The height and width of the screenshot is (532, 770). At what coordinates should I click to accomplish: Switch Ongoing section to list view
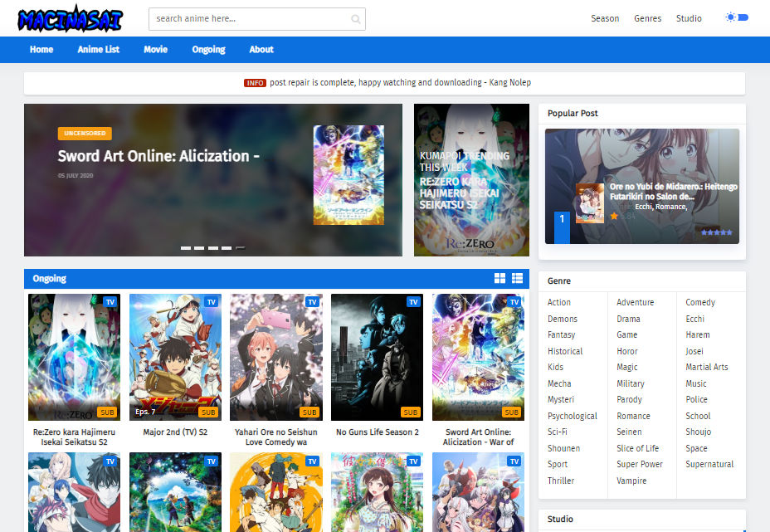tap(517, 279)
